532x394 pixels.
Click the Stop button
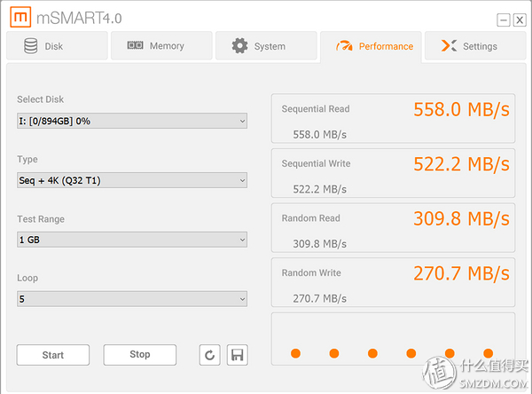point(140,355)
